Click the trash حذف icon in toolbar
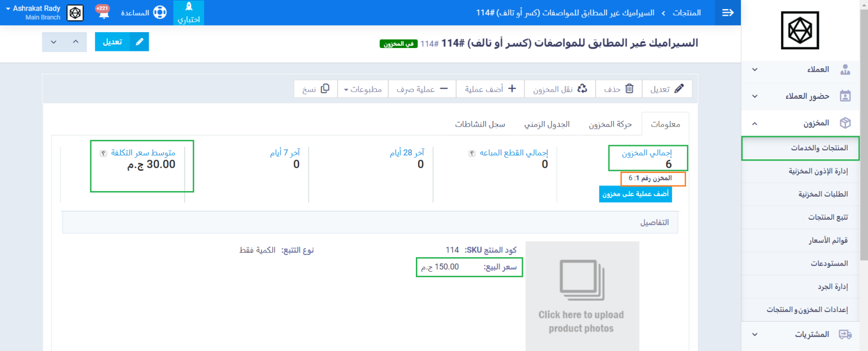Image resolution: width=868 pixels, height=351 pixels. (x=629, y=89)
